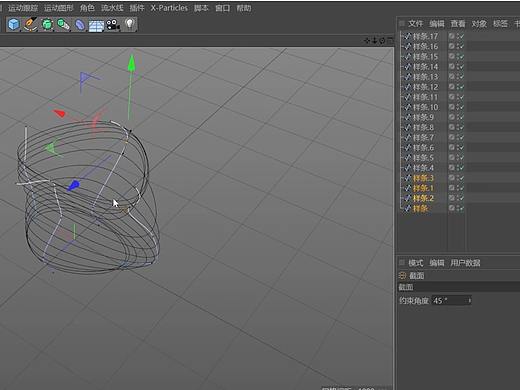Toggle the enable checkmark for 样条.6
The height and width of the screenshot is (390, 520).
pyautogui.click(x=462, y=147)
